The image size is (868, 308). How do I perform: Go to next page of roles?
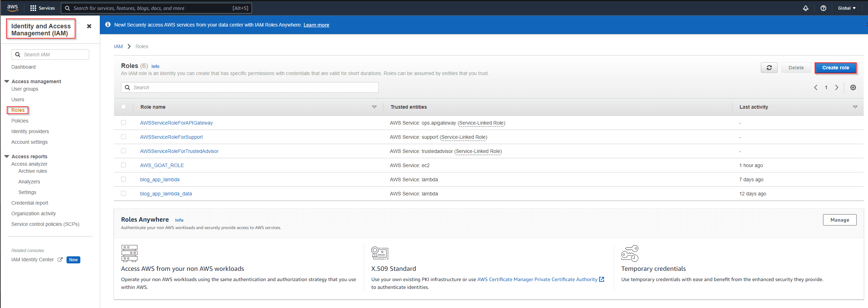[837, 87]
